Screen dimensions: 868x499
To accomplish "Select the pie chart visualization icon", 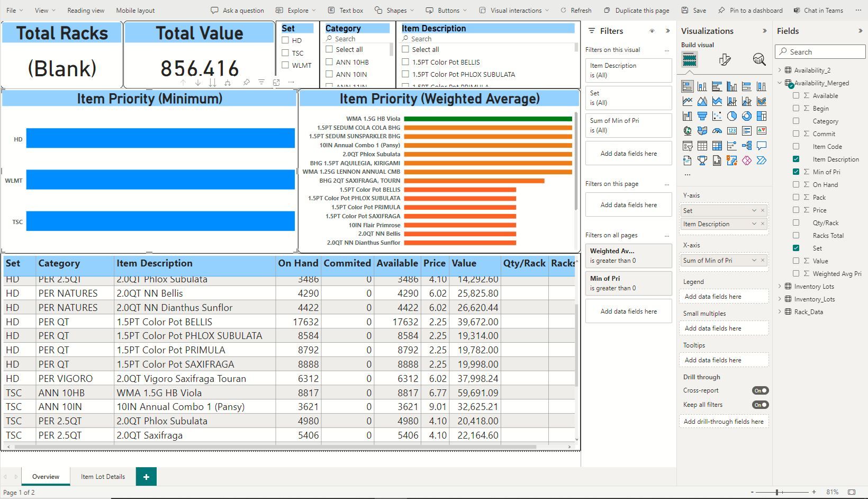I will tap(732, 115).
